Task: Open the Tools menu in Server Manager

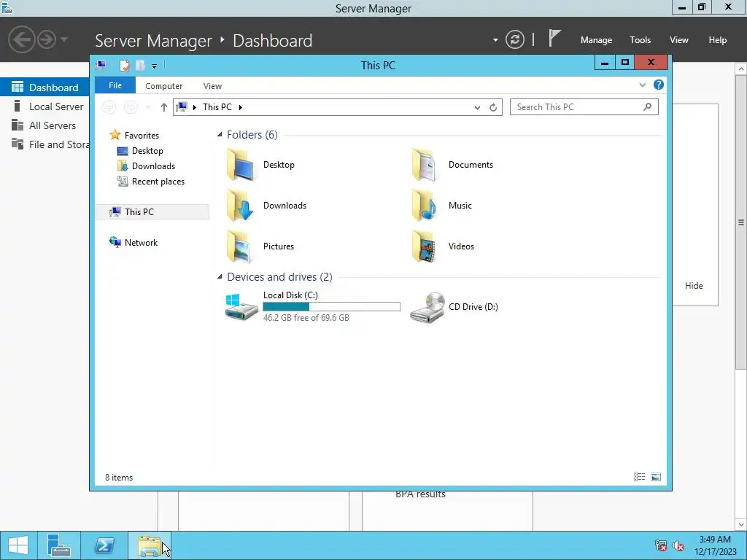Action: point(640,40)
